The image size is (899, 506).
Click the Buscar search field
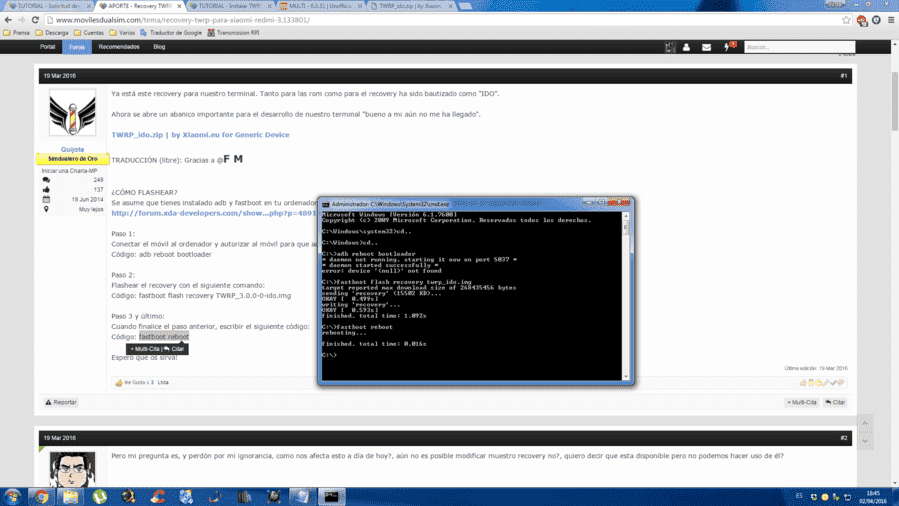799,47
